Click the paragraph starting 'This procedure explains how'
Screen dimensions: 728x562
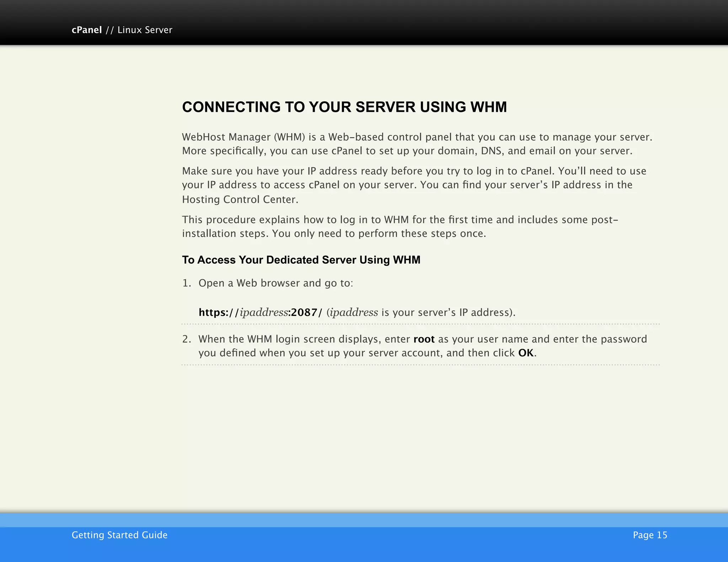point(400,226)
